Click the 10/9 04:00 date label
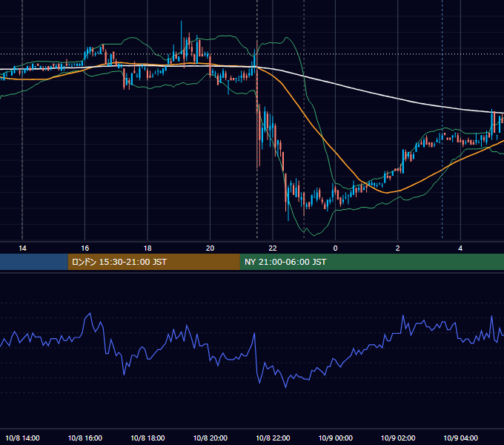Screen dimensions: 504x445 point(460,438)
